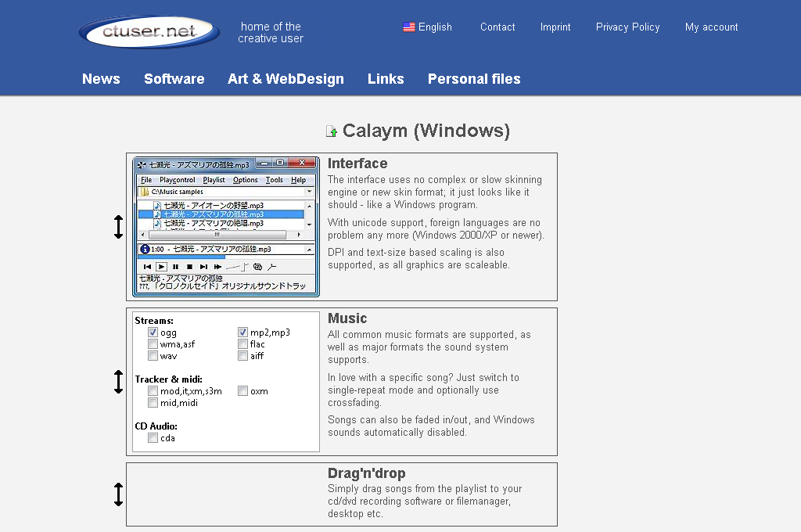Go to My account page
Image resolution: width=801 pixels, height=532 pixels.
(711, 27)
